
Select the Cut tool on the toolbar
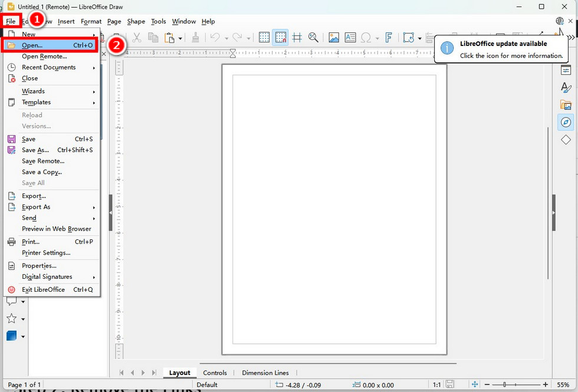[x=137, y=38]
